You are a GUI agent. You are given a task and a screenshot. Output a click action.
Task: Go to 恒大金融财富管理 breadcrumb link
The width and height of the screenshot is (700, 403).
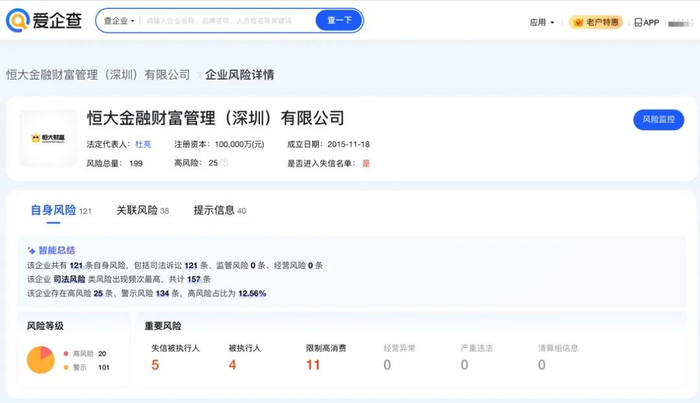pyautogui.click(x=98, y=75)
